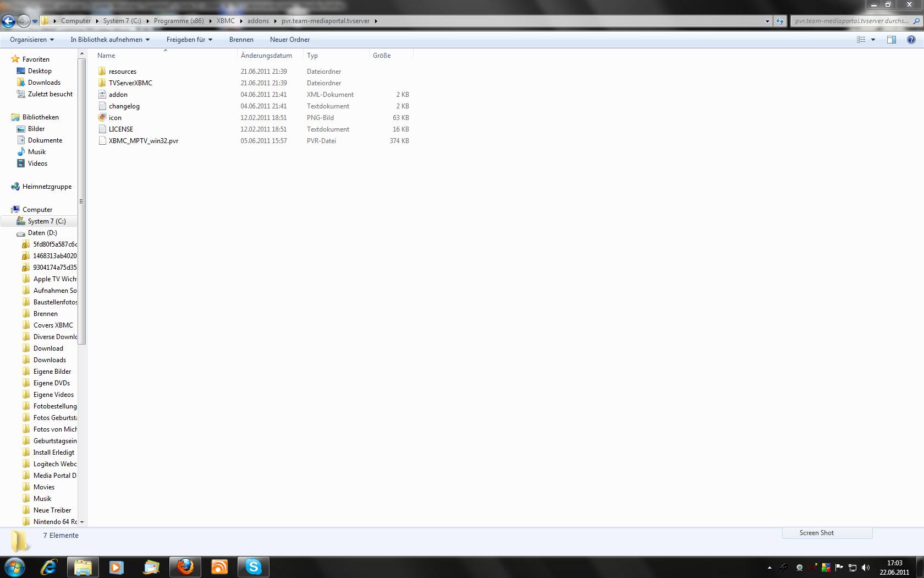Open Eigene Videos folder in tree

[53, 395]
